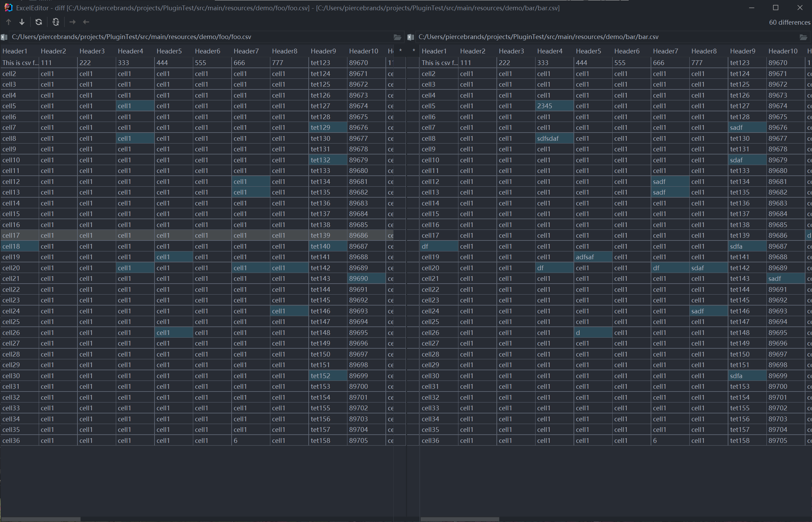Click the spreadsheet file icon beside the bar.csv path

[411, 37]
